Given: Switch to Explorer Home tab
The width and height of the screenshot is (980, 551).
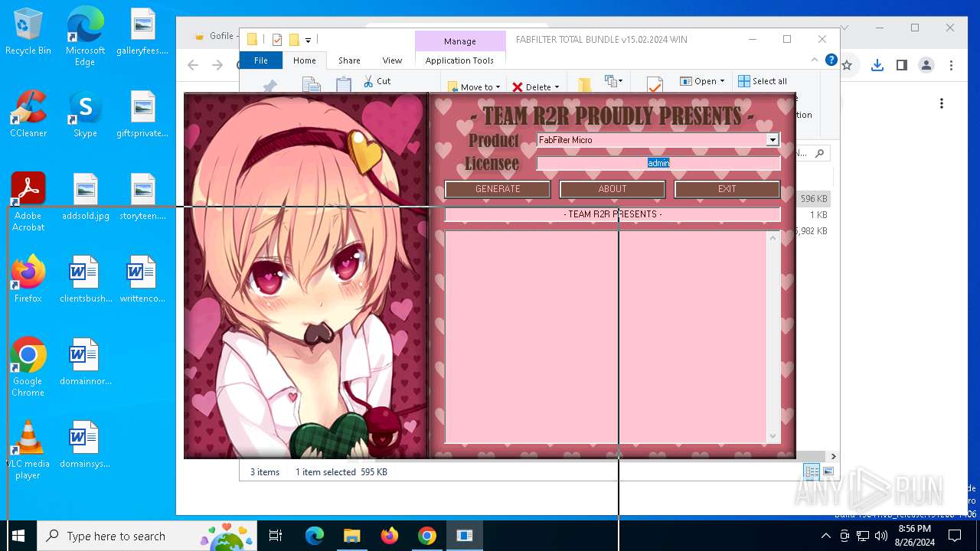Looking at the screenshot, I should click(305, 60).
